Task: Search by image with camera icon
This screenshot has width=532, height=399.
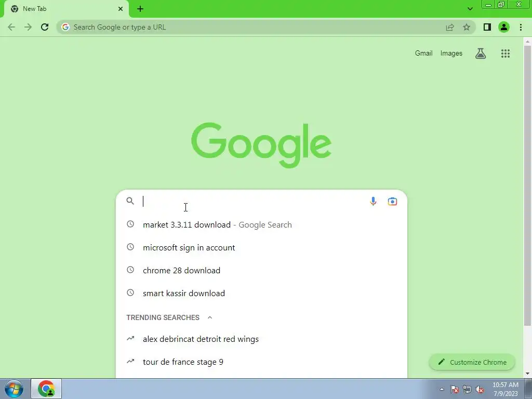Action: (x=392, y=201)
